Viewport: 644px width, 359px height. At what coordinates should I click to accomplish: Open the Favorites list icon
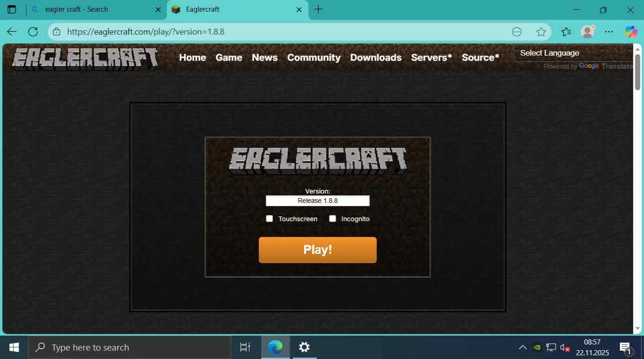[566, 32]
